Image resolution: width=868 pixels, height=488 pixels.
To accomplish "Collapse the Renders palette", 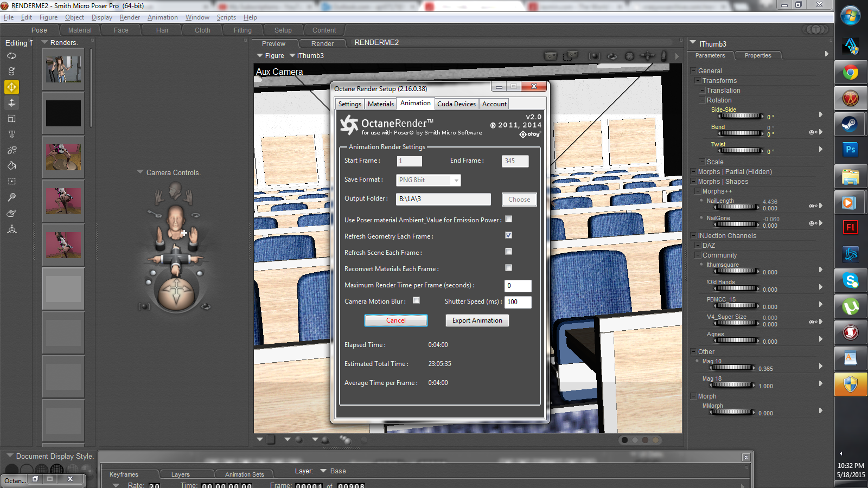I will click(x=44, y=42).
